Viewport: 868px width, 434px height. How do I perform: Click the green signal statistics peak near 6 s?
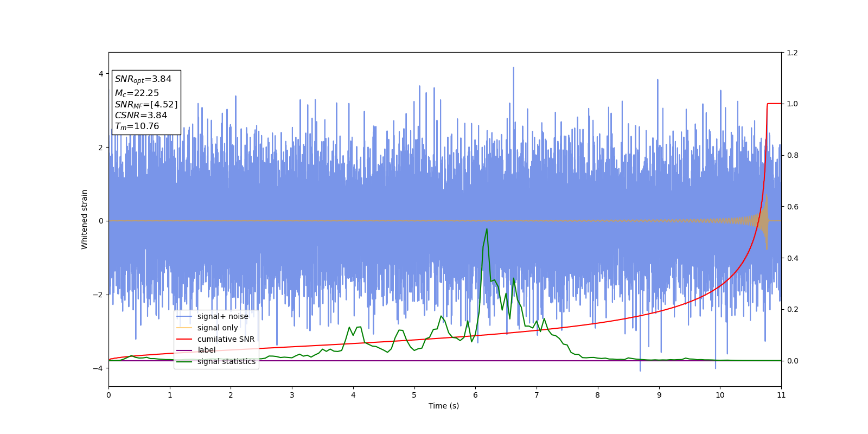tap(487, 229)
